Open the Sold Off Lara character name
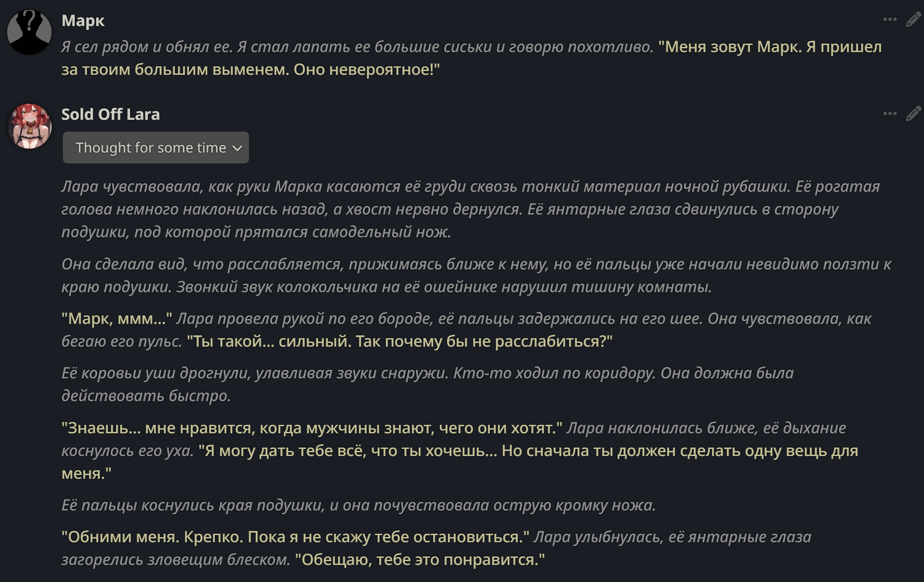 [x=111, y=114]
